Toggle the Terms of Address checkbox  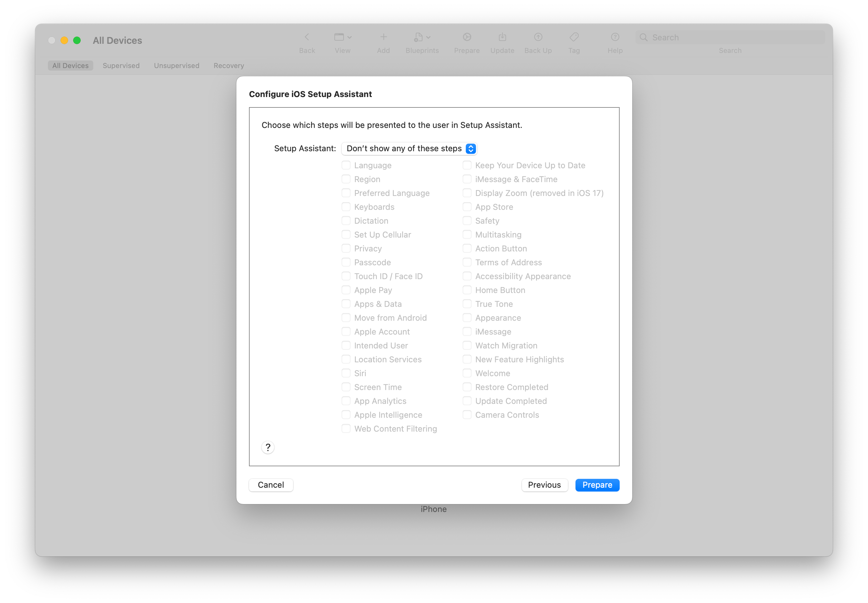467,262
